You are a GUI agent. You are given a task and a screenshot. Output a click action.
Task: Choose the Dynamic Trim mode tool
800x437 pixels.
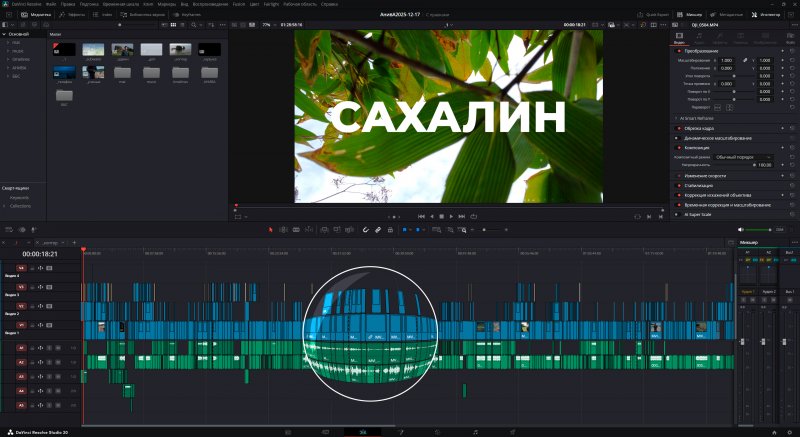pos(296,230)
